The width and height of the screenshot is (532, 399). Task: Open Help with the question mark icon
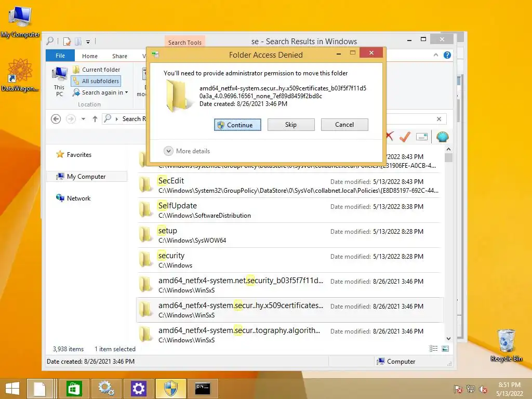click(447, 55)
